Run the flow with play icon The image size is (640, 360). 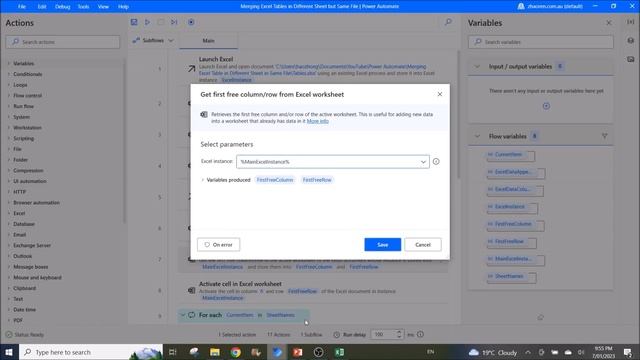pos(147,22)
